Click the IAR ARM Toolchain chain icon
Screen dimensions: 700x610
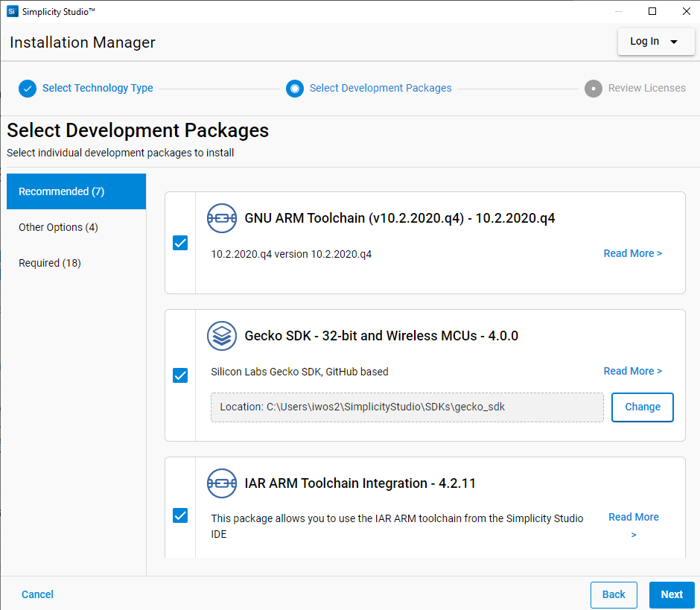222,483
